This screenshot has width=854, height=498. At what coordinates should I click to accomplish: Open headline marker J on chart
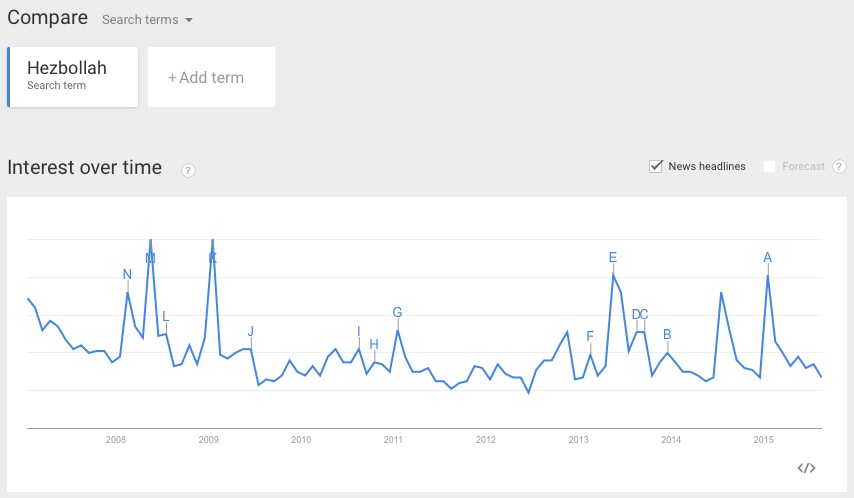(x=251, y=331)
